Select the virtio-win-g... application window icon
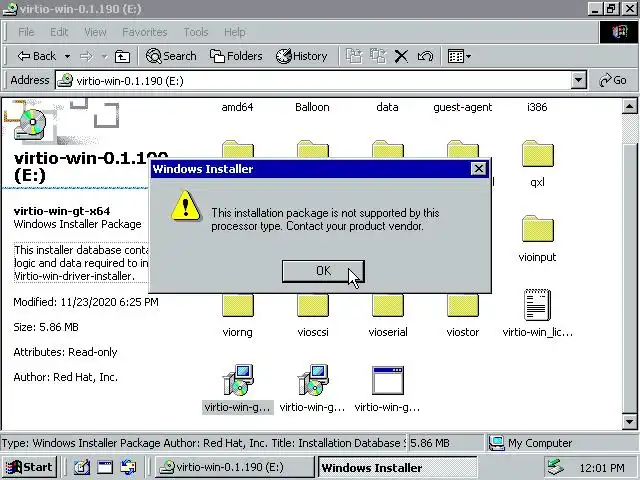The width and height of the screenshot is (640, 480). tap(387, 389)
